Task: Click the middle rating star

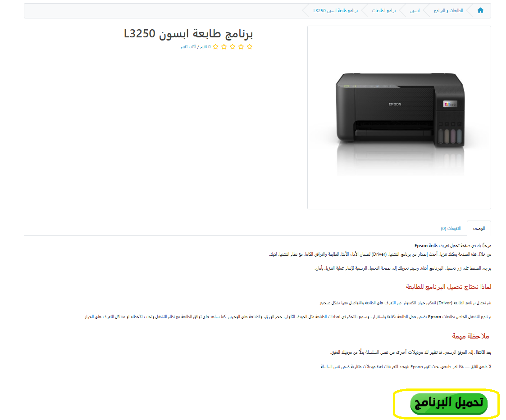Action: click(x=232, y=47)
